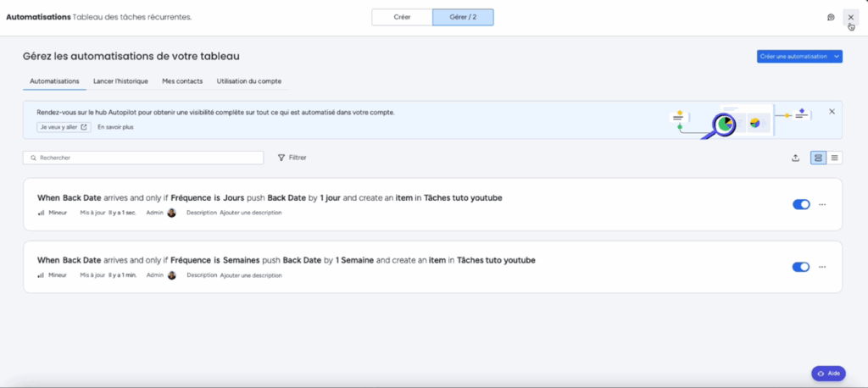Disable the Semaines frequency automation toggle
The image size is (868, 388).
click(801, 267)
